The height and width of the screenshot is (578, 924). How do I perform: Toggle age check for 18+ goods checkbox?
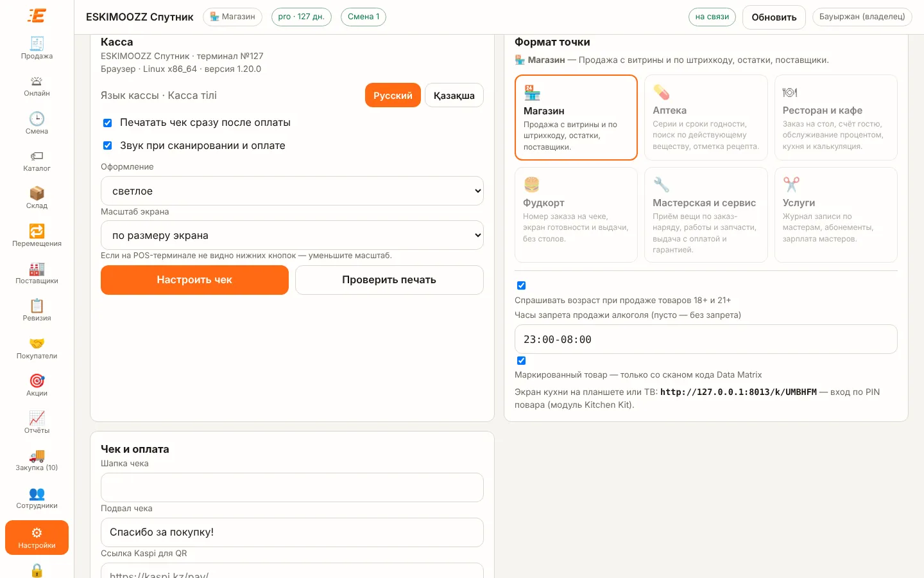coord(521,286)
